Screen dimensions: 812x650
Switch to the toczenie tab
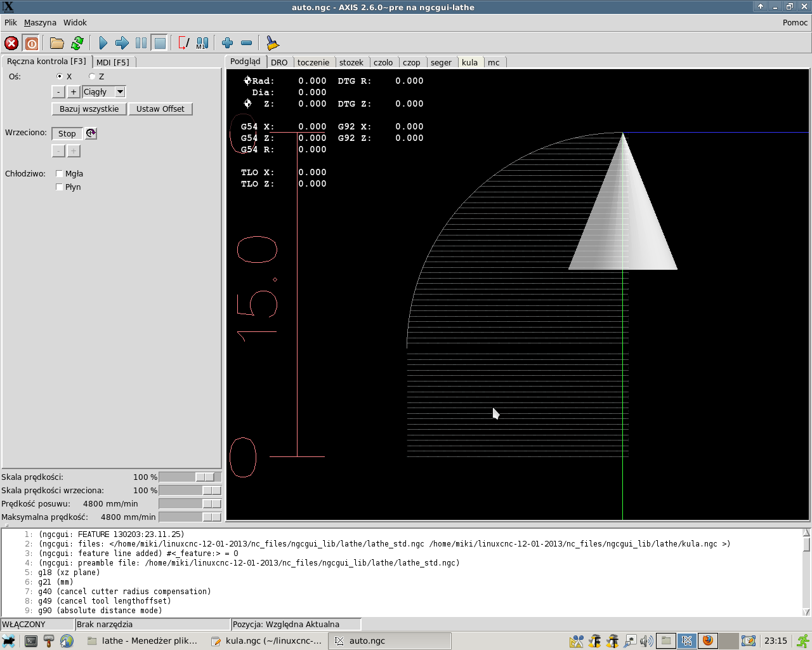(313, 62)
